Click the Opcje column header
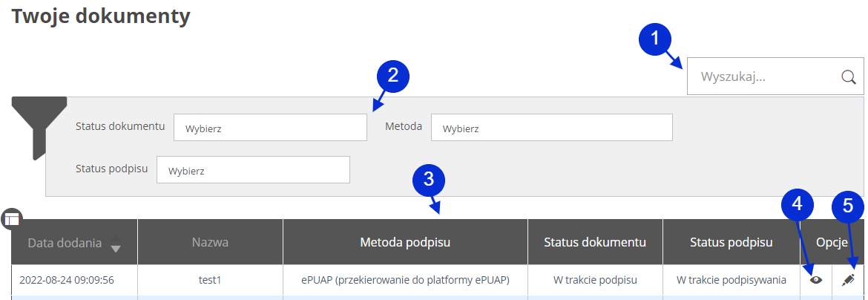 [x=832, y=242]
